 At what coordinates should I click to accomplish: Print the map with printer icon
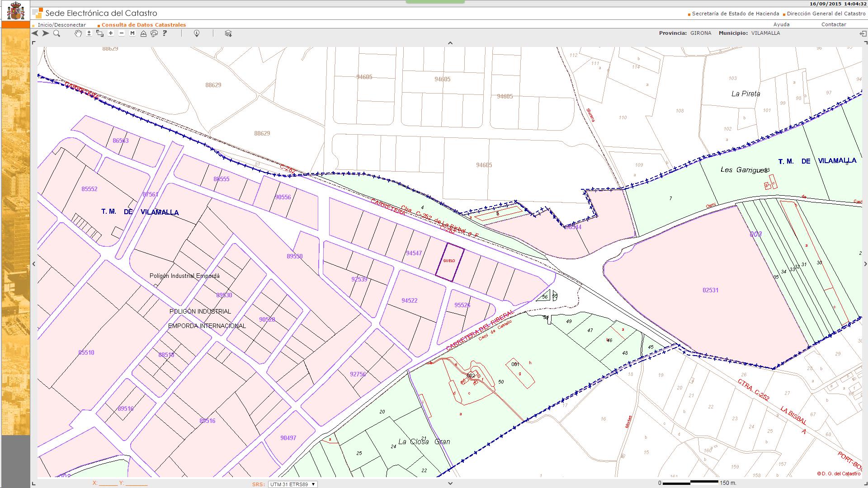tap(154, 33)
